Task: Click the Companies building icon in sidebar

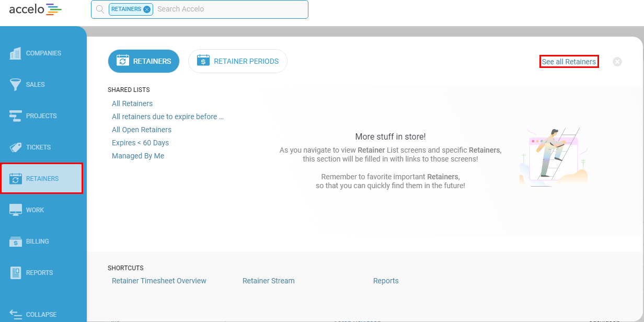Action: coord(15,53)
